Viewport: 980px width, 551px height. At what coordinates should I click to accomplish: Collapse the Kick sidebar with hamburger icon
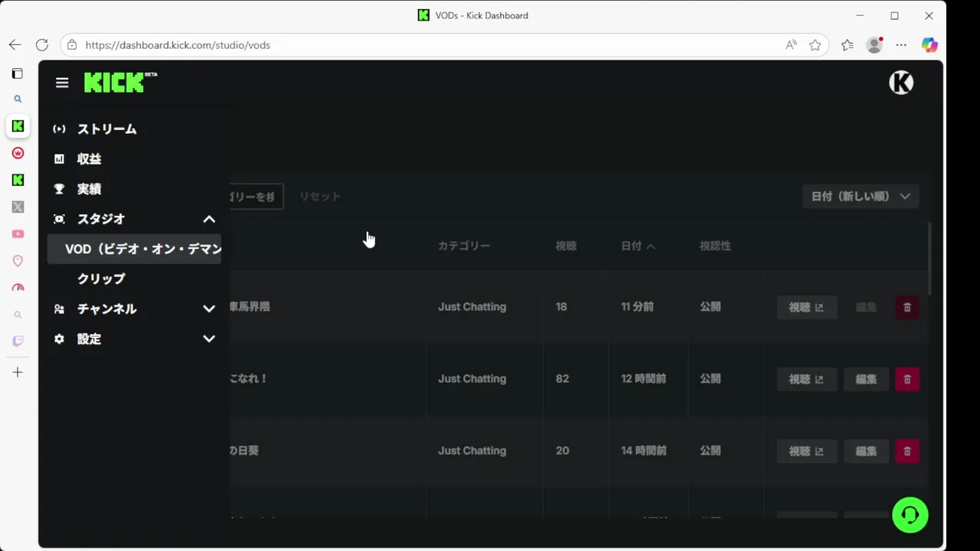click(62, 83)
